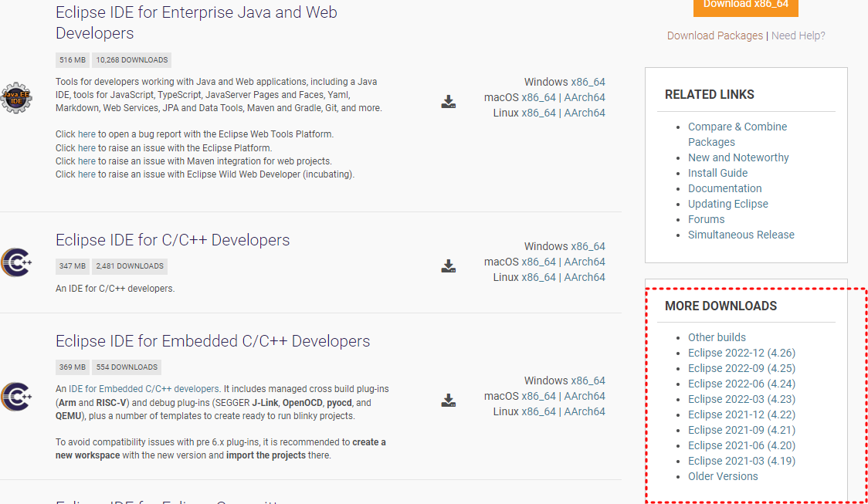
Task: Select macOS AArch64 for C/C++ Developers package
Action: tap(585, 262)
